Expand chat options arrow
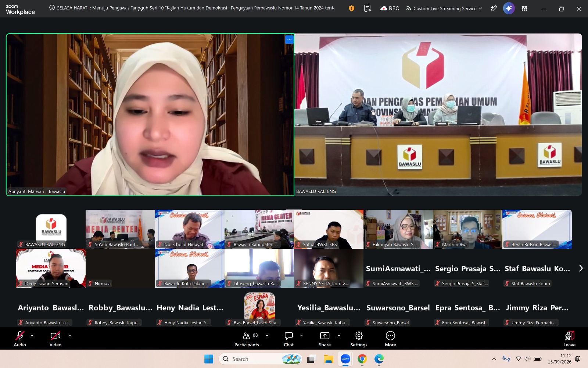 (x=301, y=336)
